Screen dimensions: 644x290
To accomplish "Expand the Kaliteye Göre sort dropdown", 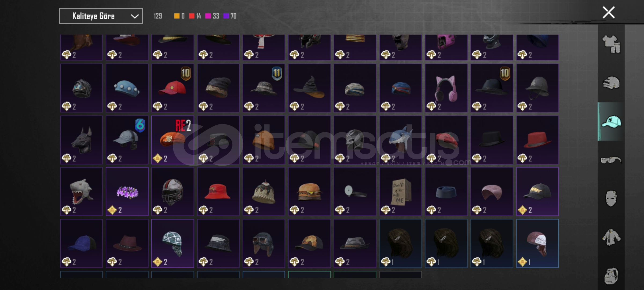I will click(101, 16).
